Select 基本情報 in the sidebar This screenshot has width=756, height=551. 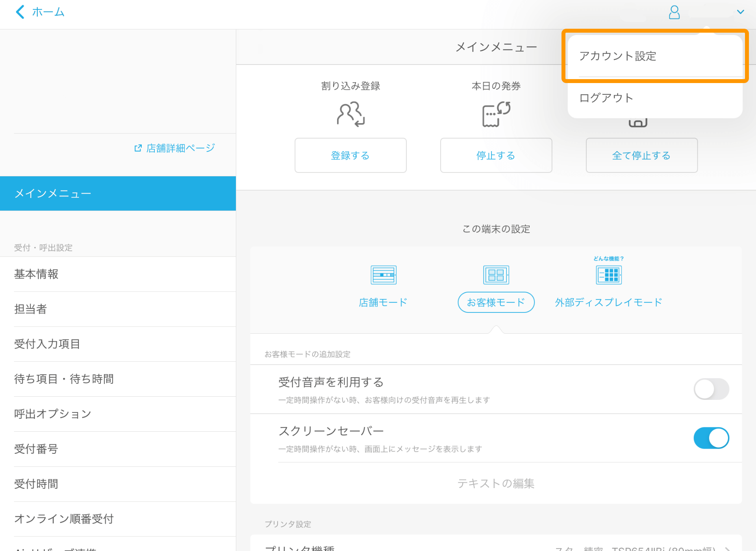tap(36, 274)
